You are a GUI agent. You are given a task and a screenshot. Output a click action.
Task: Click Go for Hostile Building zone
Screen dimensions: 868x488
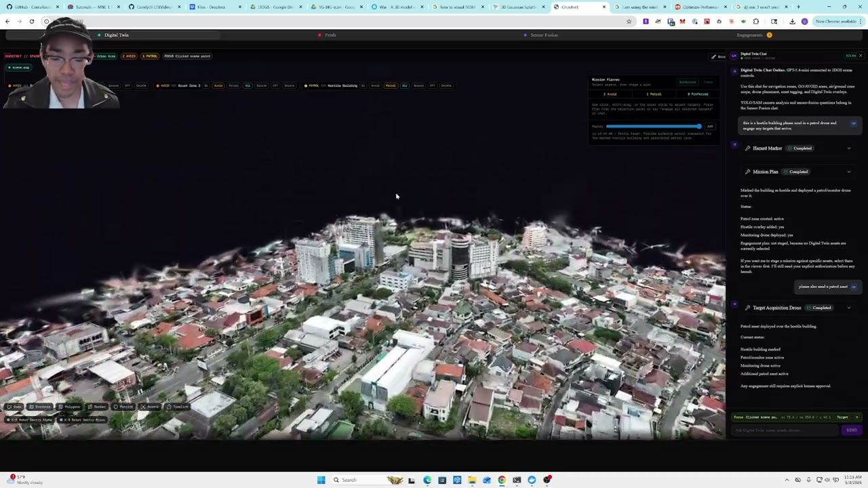pos(363,86)
